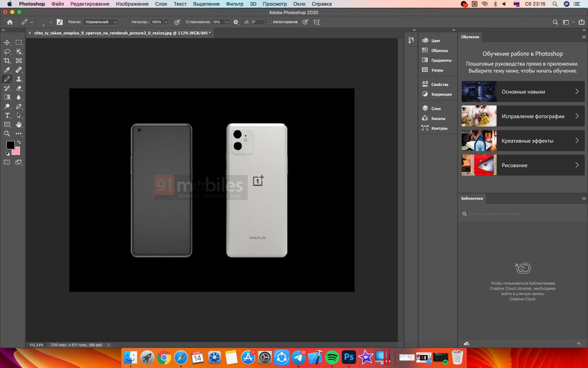Select the Dodge tool
This screenshot has height=368, width=588.
click(x=7, y=106)
